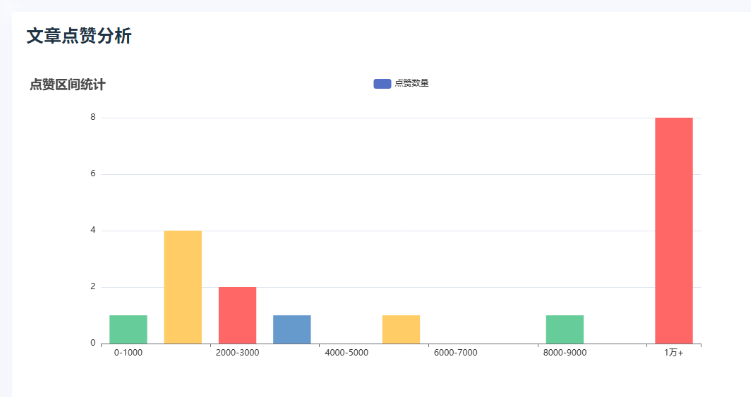Click the 文章点赞分析 page heading
751x397 pixels.
pos(79,36)
